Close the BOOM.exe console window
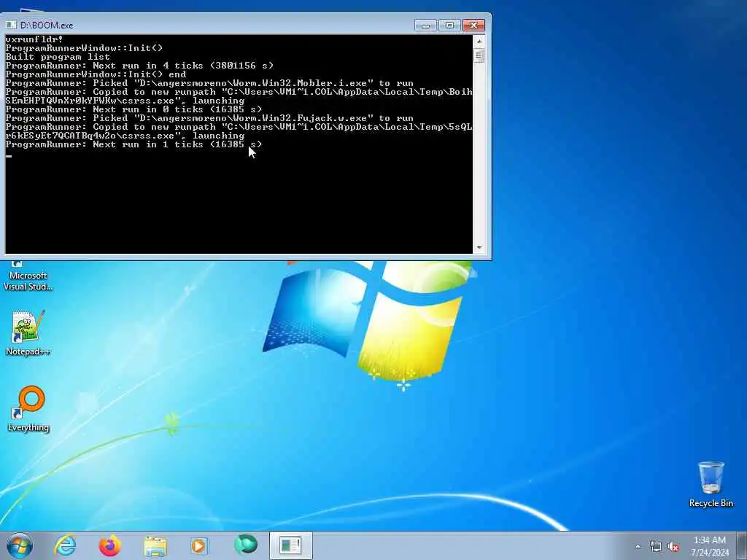This screenshot has height=560, width=747. [x=473, y=26]
